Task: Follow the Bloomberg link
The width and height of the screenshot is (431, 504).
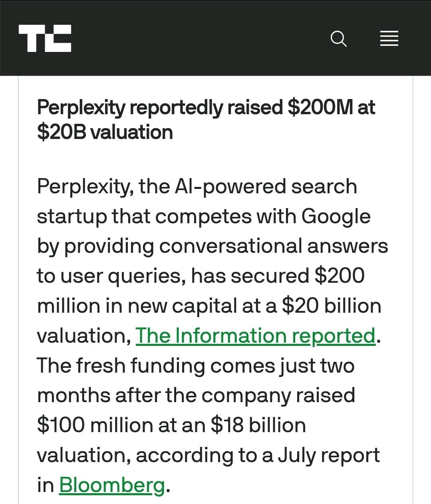Action: click(x=112, y=485)
